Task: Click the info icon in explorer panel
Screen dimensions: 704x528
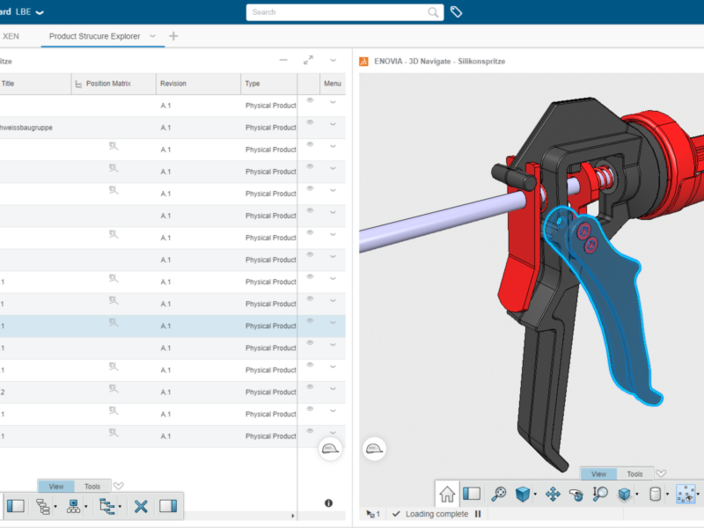Action: coord(329,503)
